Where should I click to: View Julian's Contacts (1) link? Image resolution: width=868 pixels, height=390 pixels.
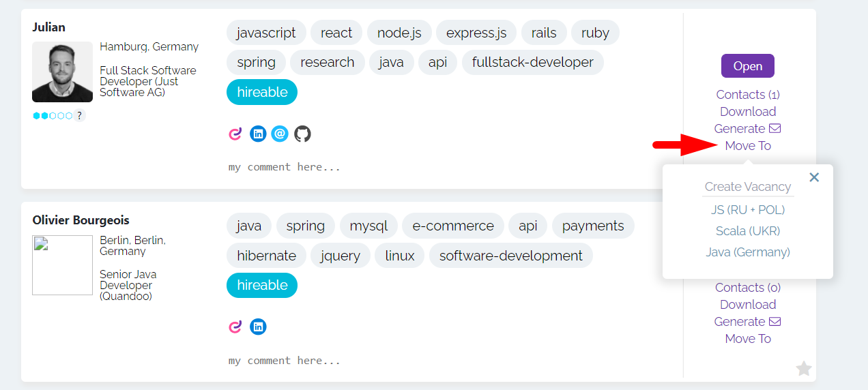[748, 95]
